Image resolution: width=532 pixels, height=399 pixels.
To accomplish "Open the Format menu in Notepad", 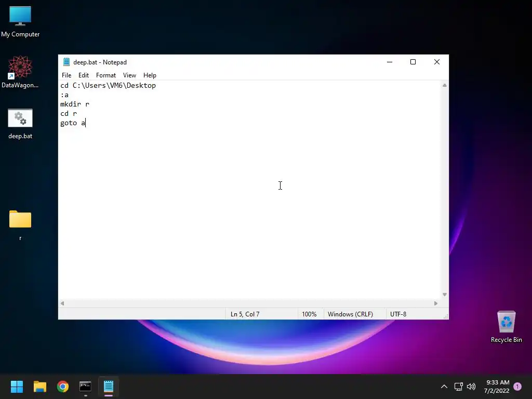I will (x=106, y=75).
